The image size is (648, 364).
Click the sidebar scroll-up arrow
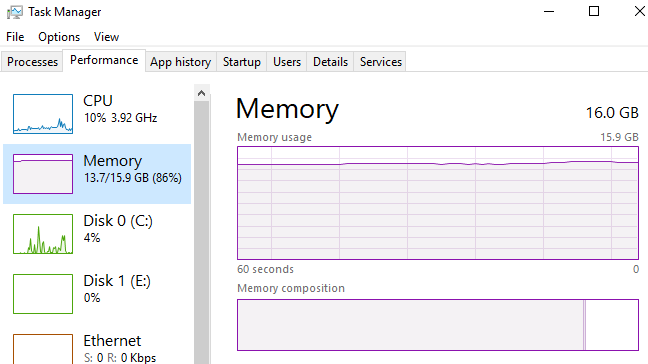202,93
